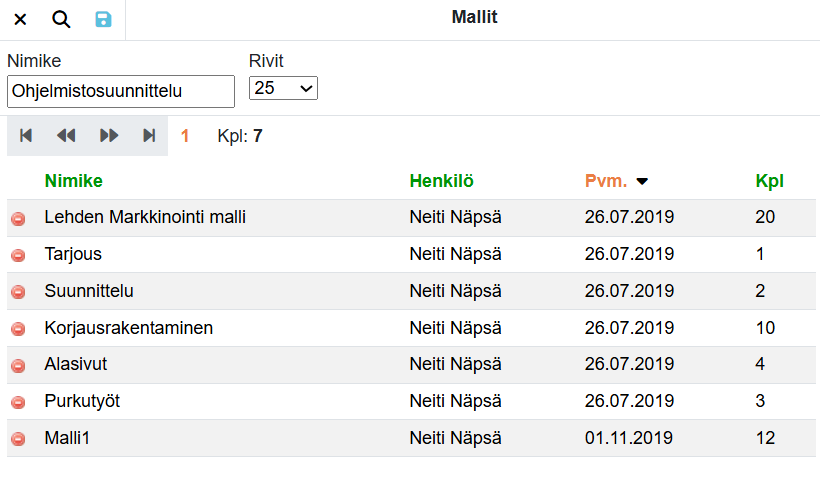The width and height of the screenshot is (820, 482).
Task: Sort by the Kpl column header
Action: tap(769, 181)
